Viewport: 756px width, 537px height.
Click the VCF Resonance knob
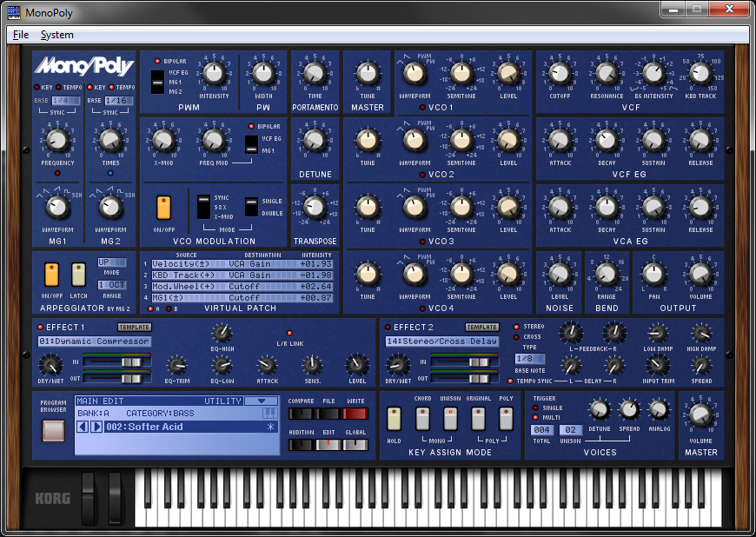[x=607, y=74]
